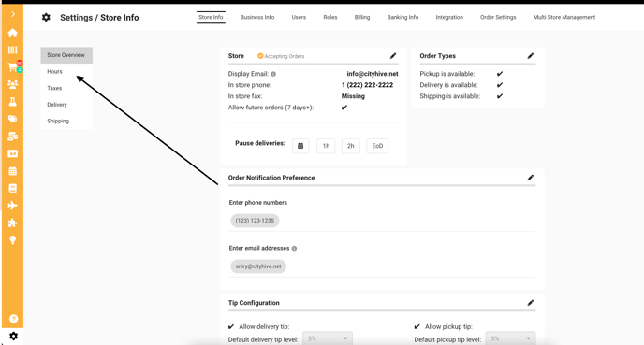Open the lightbulb ideas icon
This screenshot has width=644, height=345.
(13, 240)
